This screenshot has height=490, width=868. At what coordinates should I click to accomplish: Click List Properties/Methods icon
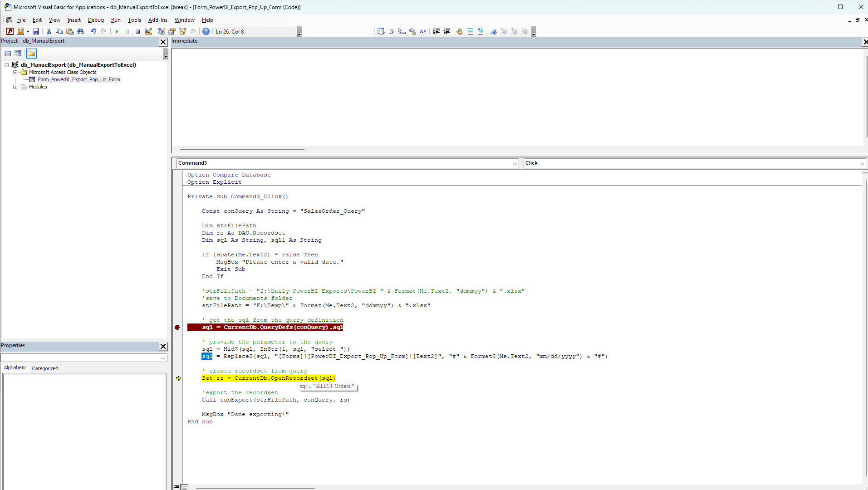381,31
